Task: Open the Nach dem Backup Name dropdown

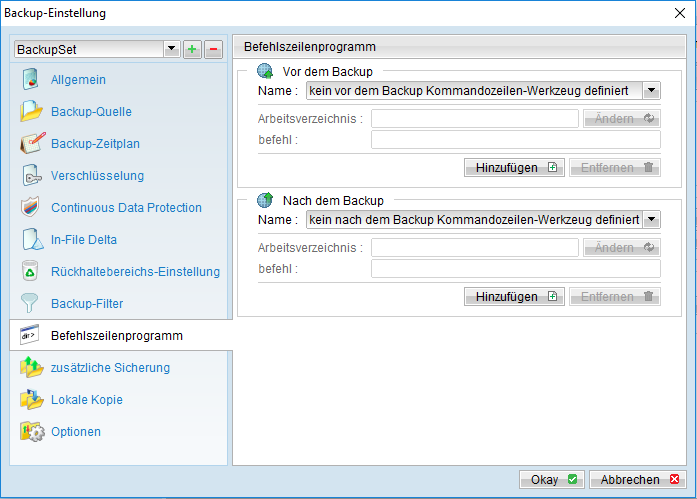Action: click(x=651, y=220)
